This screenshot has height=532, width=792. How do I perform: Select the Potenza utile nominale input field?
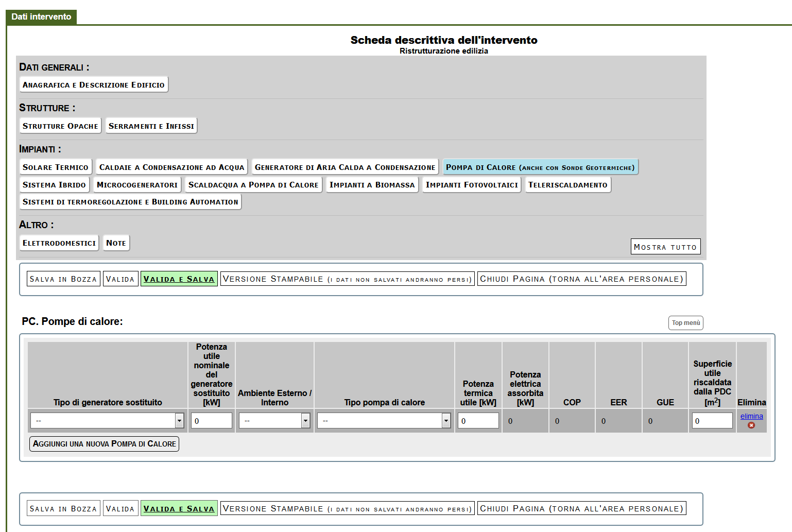pos(211,421)
